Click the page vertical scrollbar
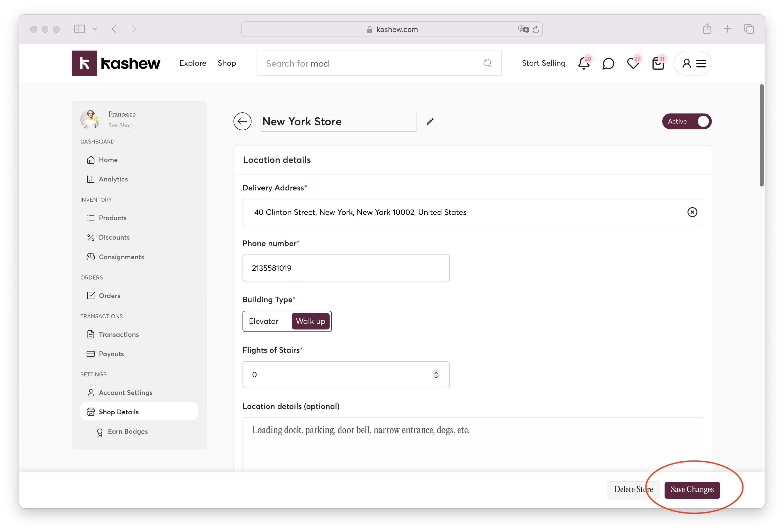 tap(762, 136)
